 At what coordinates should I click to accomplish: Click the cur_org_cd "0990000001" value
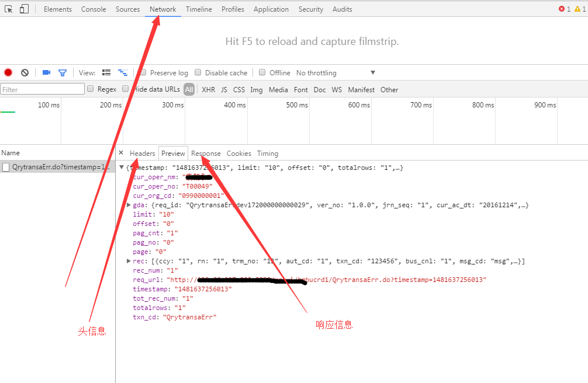point(201,196)
